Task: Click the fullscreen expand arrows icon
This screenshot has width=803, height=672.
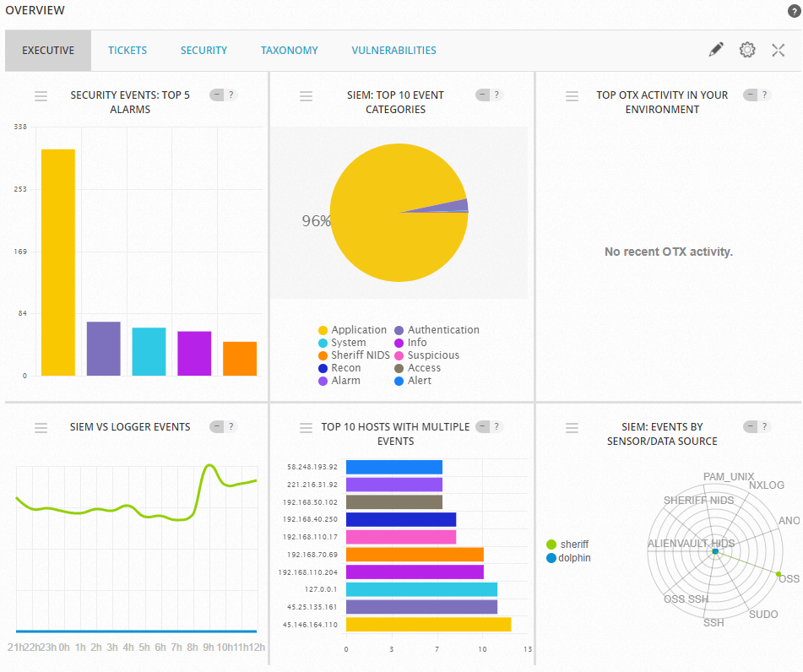Action: point(779,50)
